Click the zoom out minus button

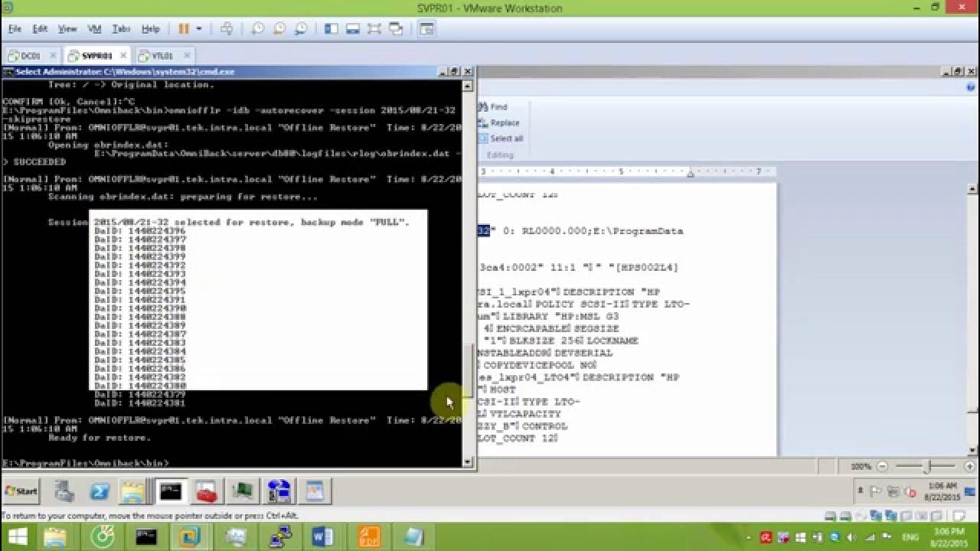tap(883, 466)
